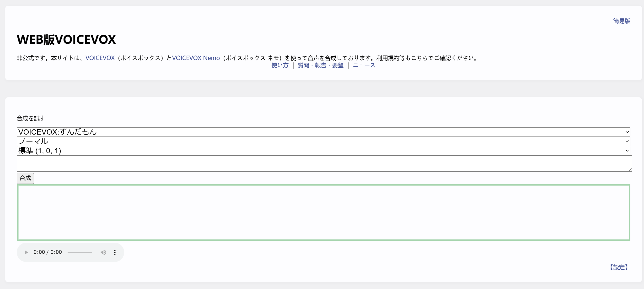Mute the audio player volume
Screen dimensions: 644x289
point(103,252)
